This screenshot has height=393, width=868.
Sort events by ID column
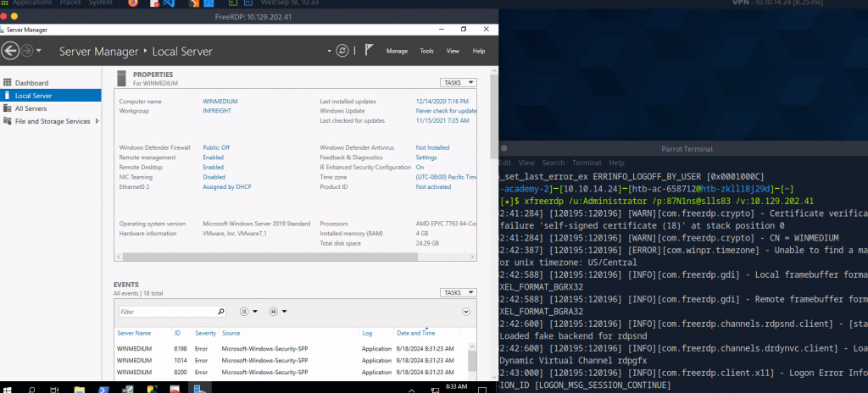[178, 333]
